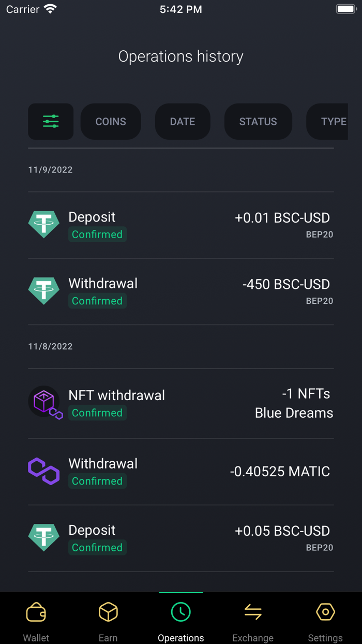Tap the Tether icon on the Deposit row
The width and height of the screenshot is (362, 644).
tap(43, 224)
